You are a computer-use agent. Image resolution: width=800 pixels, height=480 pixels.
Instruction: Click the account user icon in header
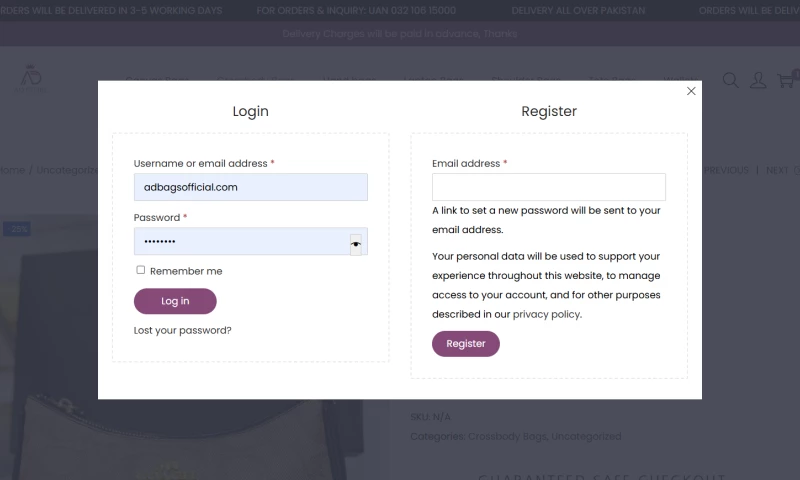click(x=758, y=80)
